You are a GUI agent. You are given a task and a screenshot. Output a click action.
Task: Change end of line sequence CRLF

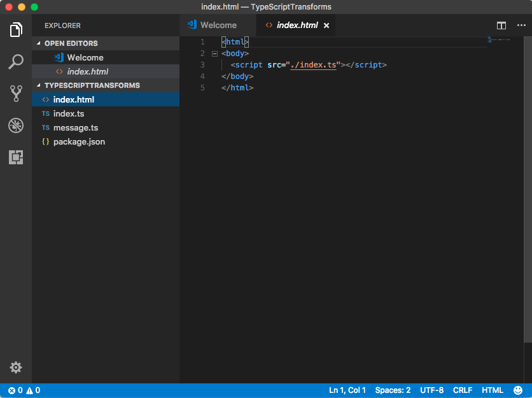(463, 390)
